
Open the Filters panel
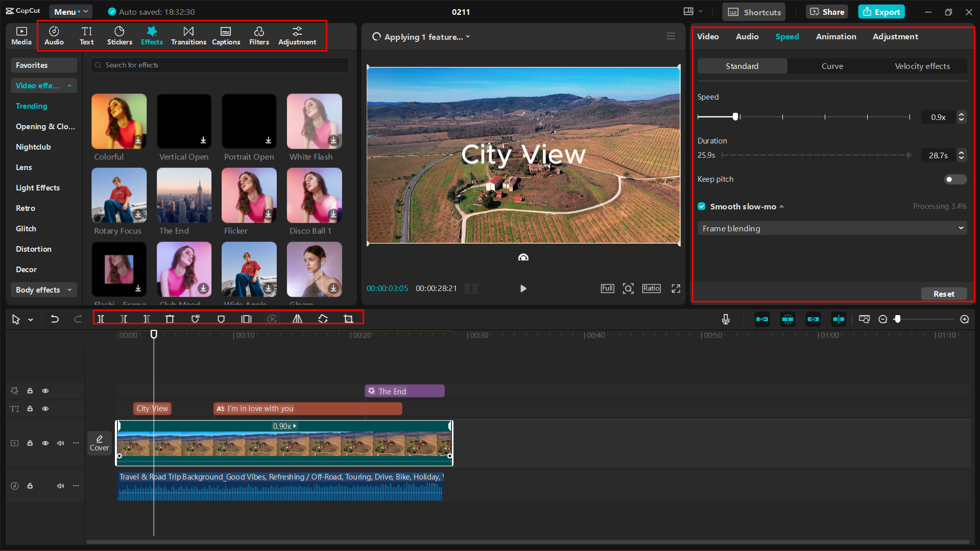pos(259,36)
